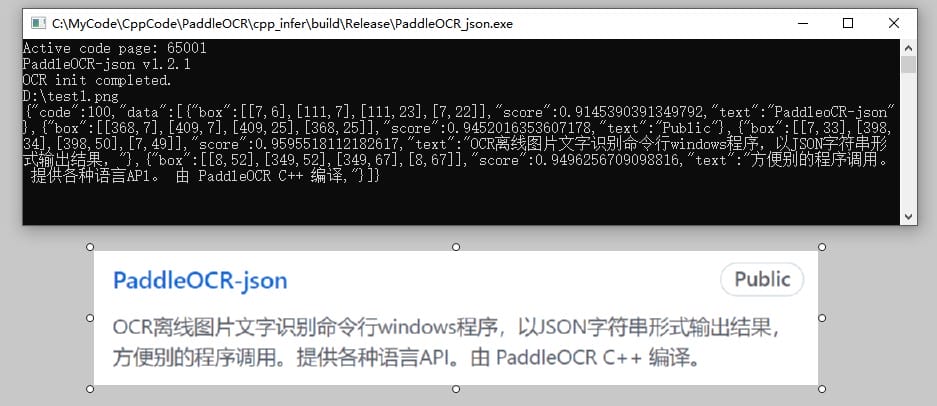937x406 pixels.
Task: Select the bottom-right image resize handle
Action: tap(822, 389)
